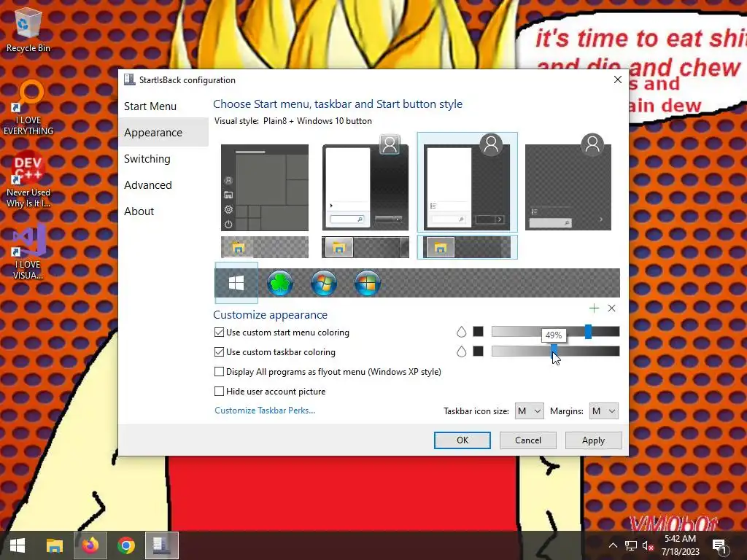Screen dimensions: 747x560
Task: Select the Visual Studio I LOVE VISUA shortcut
Action: tap(28, 252)
